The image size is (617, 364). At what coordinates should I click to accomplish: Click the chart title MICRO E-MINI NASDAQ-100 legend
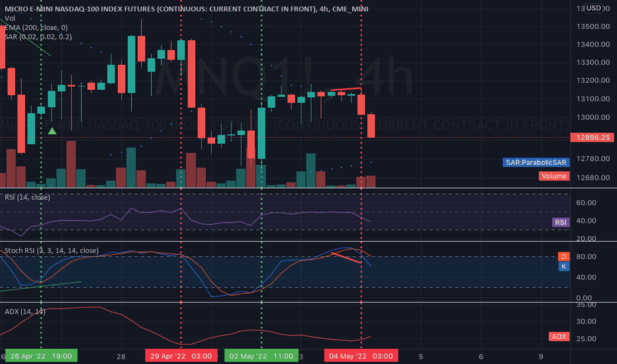(x=186, y=9)
